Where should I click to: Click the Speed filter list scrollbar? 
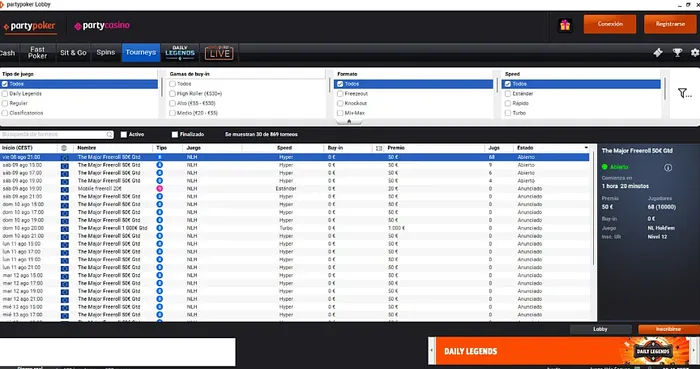point(664,88)
